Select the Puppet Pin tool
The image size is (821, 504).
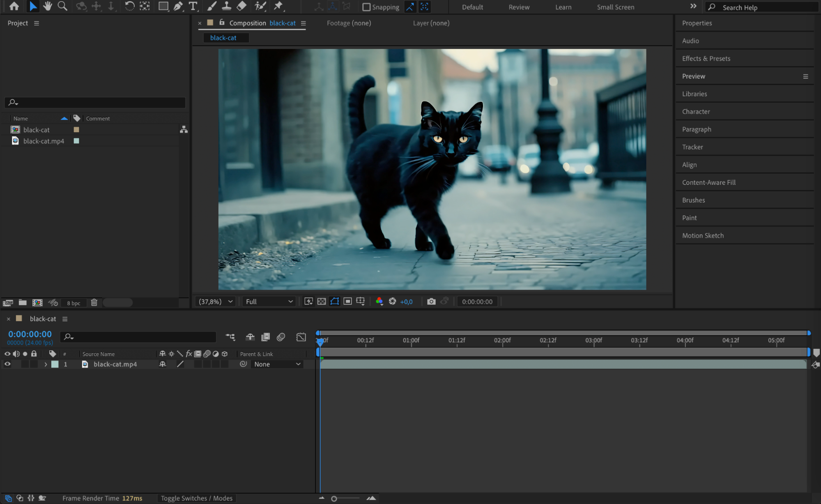(278, 6)
